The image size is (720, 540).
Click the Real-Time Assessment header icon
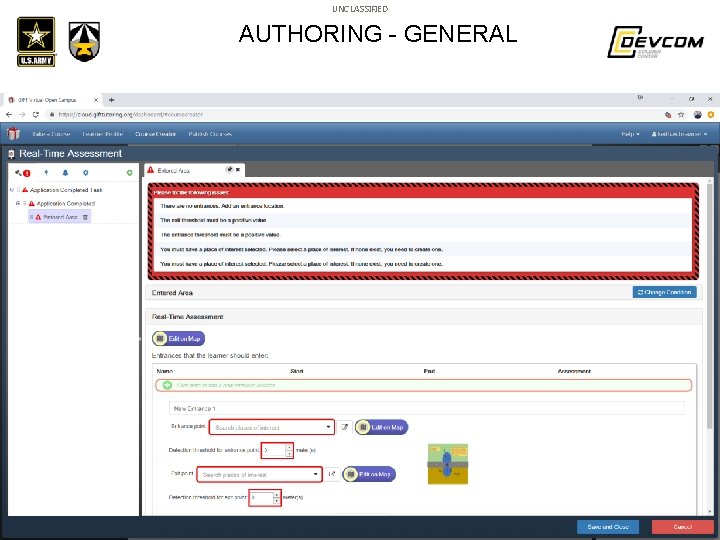(x=11, y=154)
